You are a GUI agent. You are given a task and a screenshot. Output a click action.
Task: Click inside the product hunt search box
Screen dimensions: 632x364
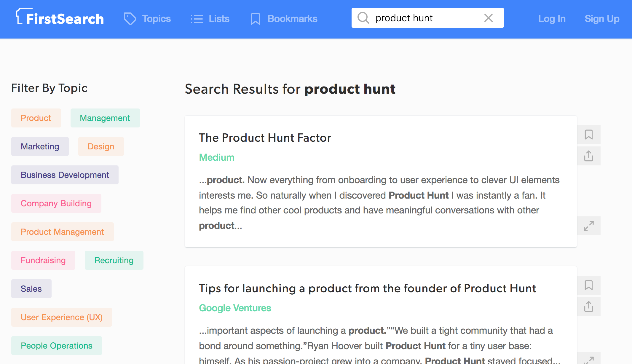(x=424, y=18)
